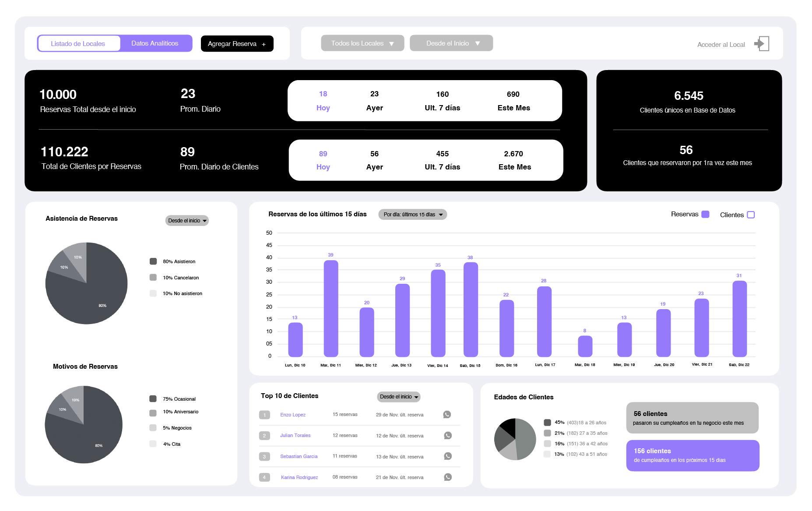Click WhatsApp icon for Enzo Lopez
The height and width of the screenshot is (511, 812).
point(447,415)
